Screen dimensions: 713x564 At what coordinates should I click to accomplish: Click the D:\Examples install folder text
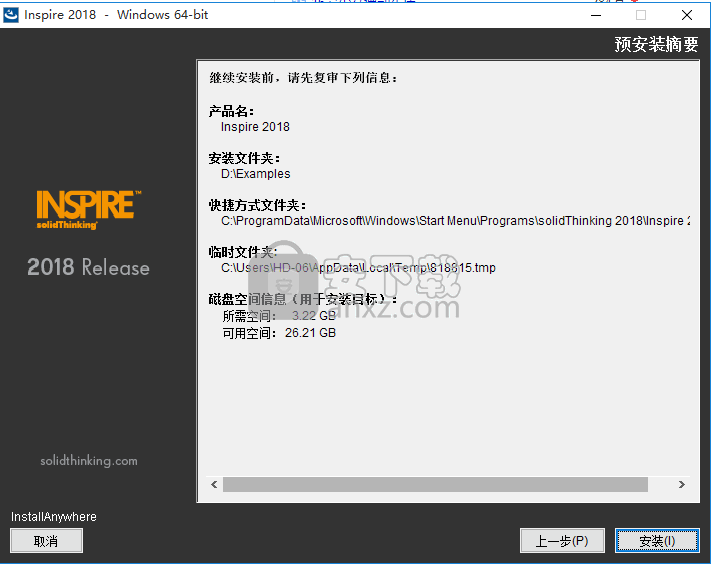click(x=256, y=174)
